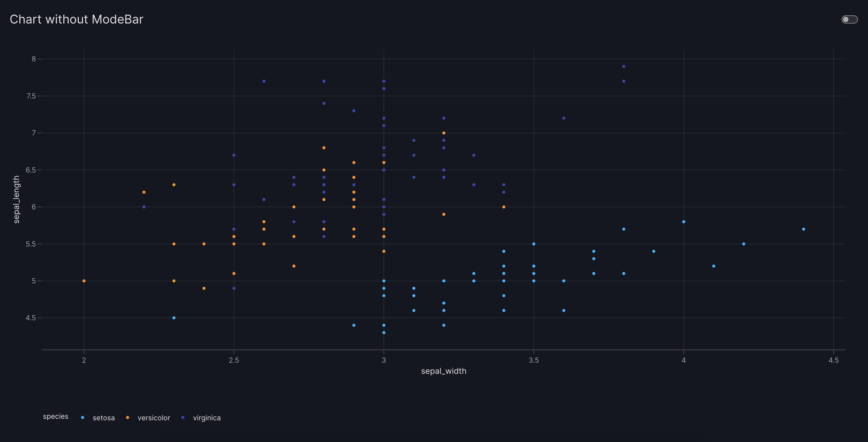Select virginica point at width 3.6, length 7.2
Image resolution: width=868 pixels, height=442 pixels.
point(564,118)
